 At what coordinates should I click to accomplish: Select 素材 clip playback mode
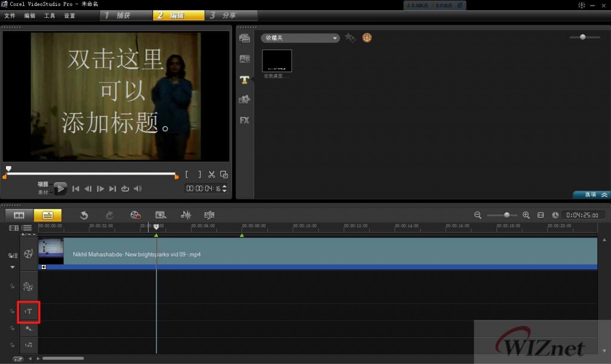coord(43,193)
